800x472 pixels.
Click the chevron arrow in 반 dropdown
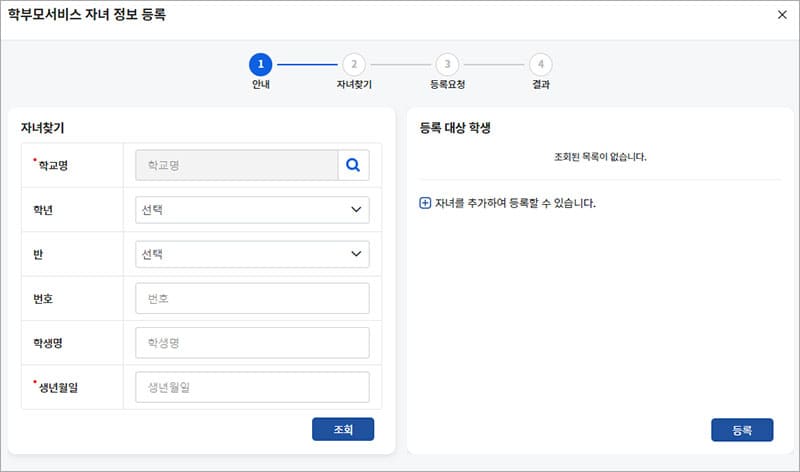(356, 254)
